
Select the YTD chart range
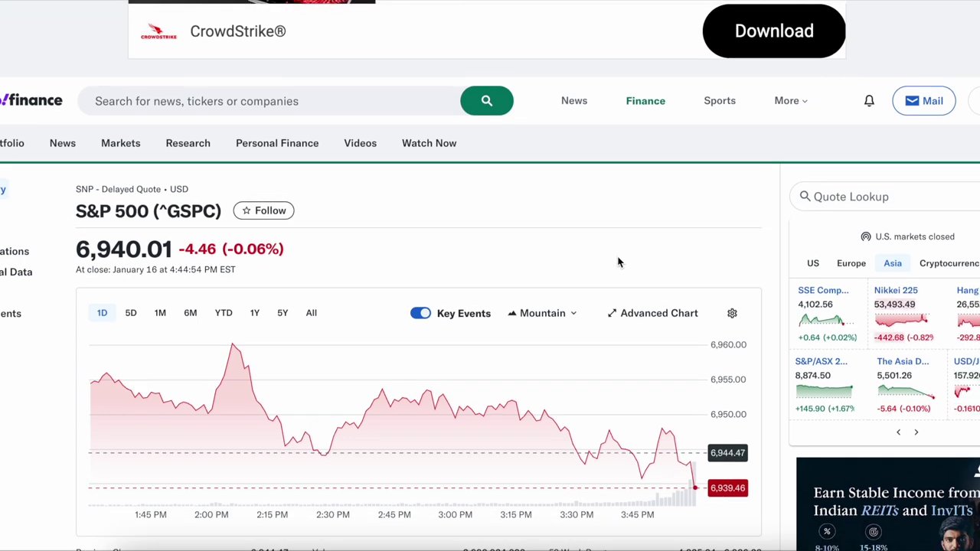pos(223,312)
